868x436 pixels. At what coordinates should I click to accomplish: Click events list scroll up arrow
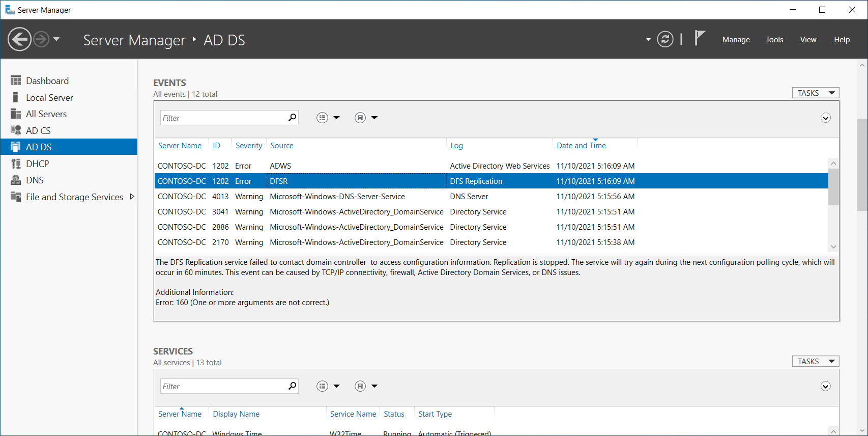pos(833,163)
